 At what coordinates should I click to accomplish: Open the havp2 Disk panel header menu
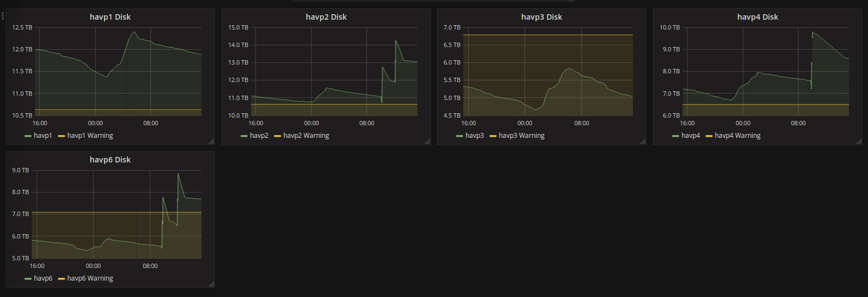(326, 17)
